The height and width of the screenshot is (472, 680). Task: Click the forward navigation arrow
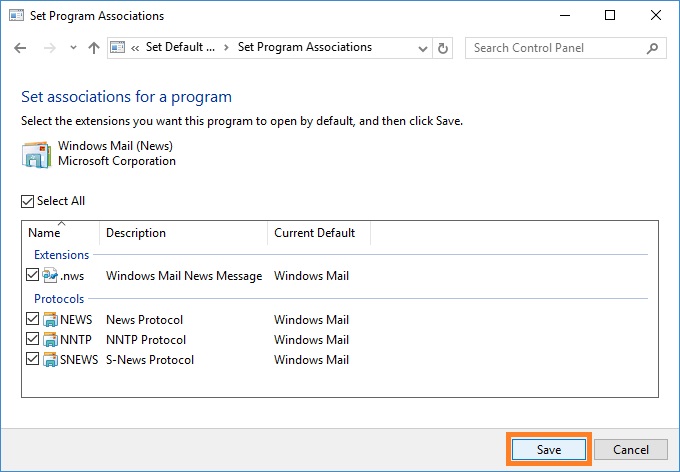[49, 48]
